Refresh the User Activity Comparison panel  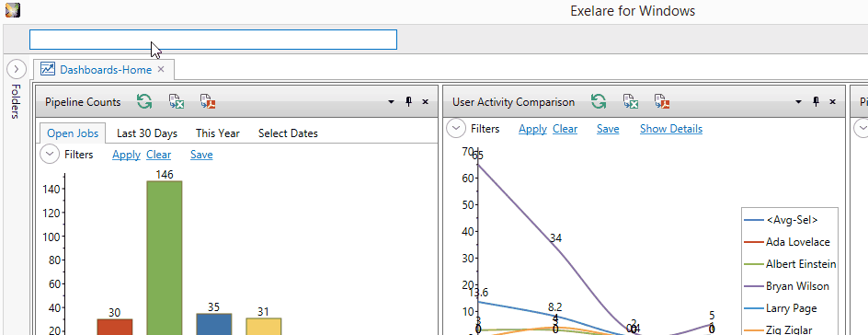pos(599,101)
